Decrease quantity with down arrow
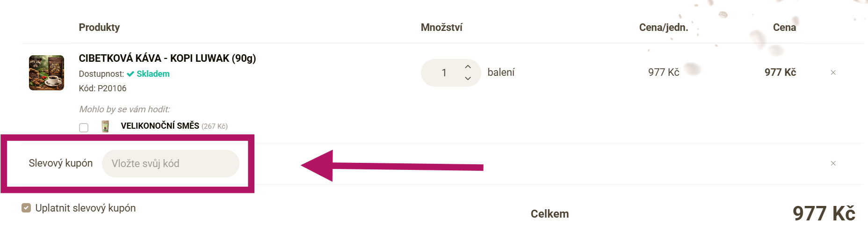 click(468, 79)
